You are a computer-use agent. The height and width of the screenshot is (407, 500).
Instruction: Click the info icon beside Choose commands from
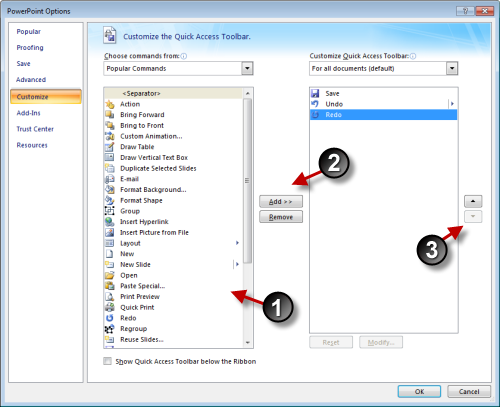pyautogui.click(x=184, y=56)
